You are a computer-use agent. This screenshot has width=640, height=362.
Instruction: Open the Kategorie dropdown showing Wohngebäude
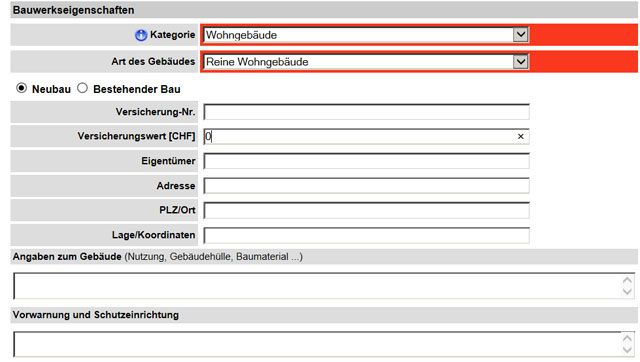[366, 35]
